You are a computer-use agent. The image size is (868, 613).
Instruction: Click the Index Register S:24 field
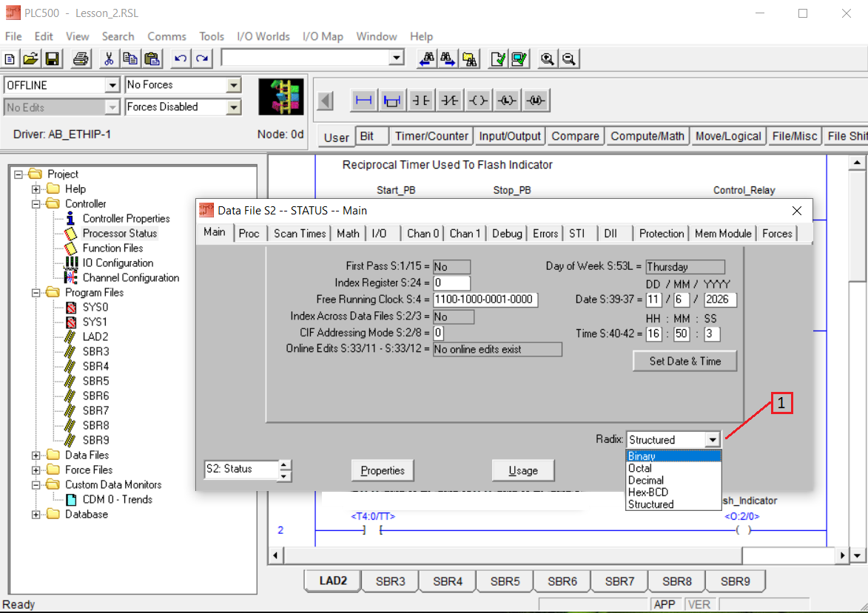[451, 282]
